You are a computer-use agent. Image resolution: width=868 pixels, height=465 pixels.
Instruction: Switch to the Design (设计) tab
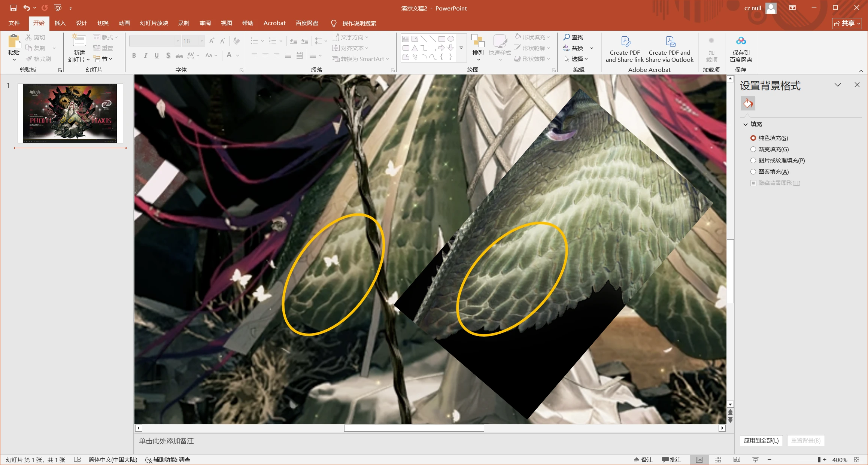81,23
